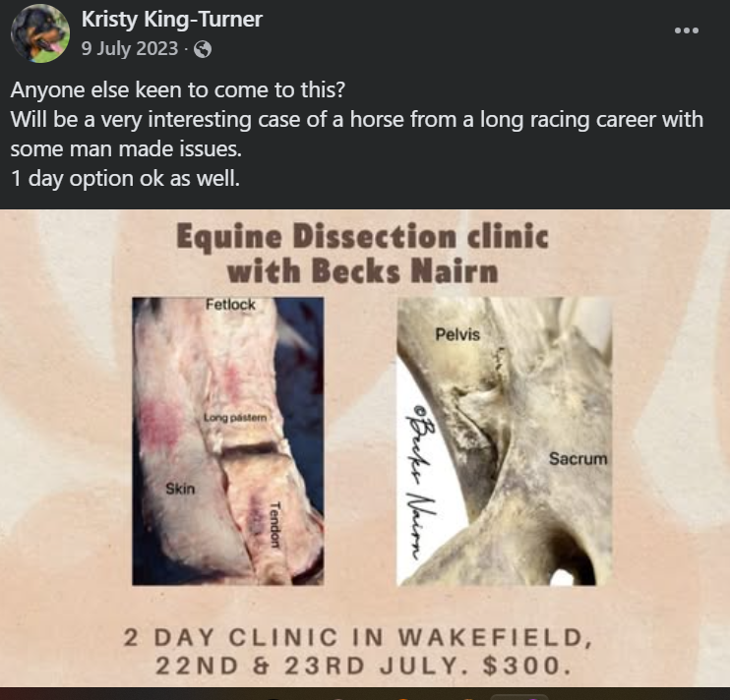Click the 'Sacrum' label on bone photo
Screen dimensions: 730x700
(578, 458)
